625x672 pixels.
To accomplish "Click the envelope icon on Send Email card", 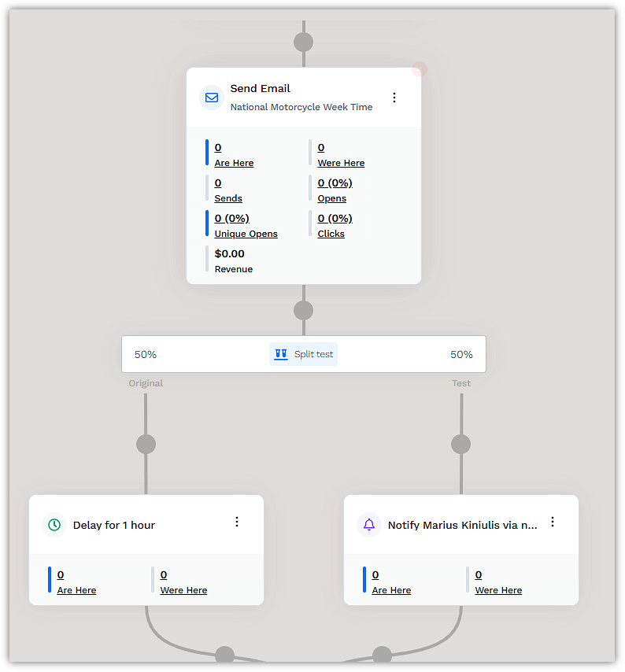I will 212,98.
